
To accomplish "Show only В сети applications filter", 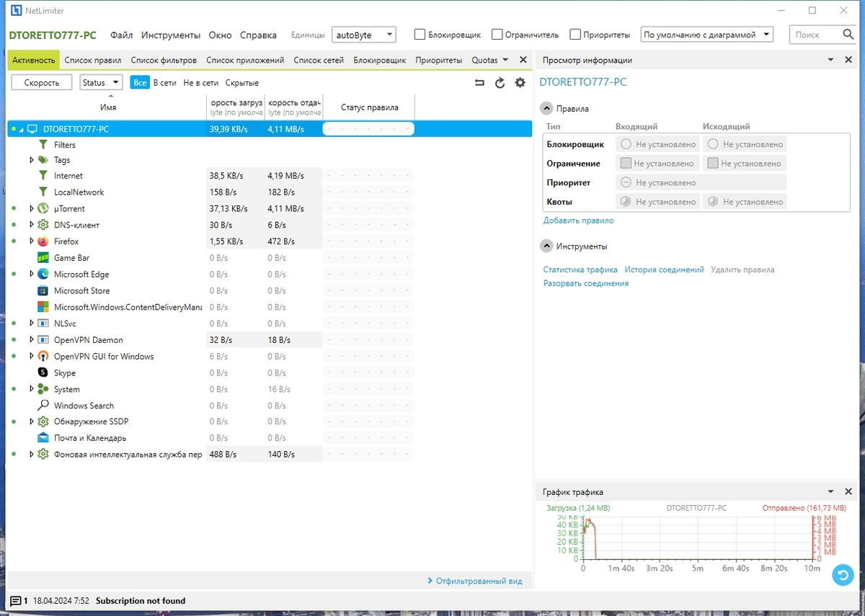I will tap(165, 83).
